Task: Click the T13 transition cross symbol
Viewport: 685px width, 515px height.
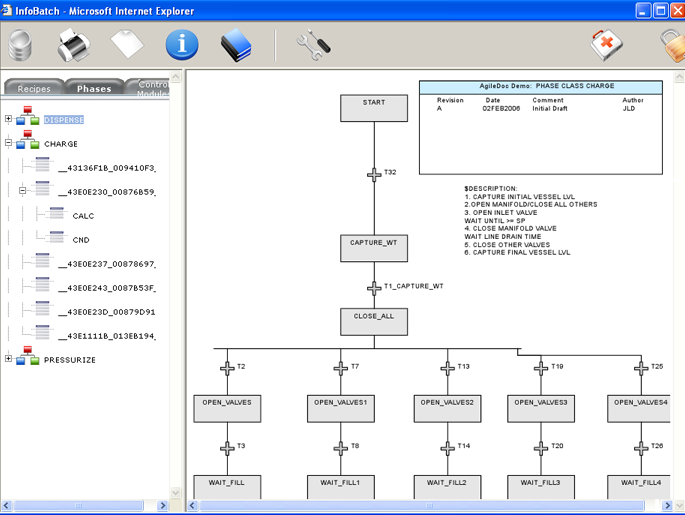Action: tap(447, 368)
